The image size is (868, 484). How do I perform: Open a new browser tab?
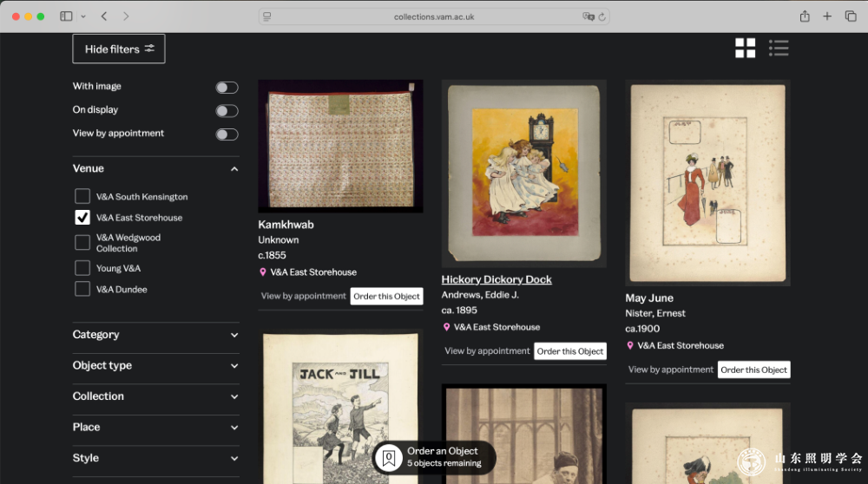coord(827,16)
